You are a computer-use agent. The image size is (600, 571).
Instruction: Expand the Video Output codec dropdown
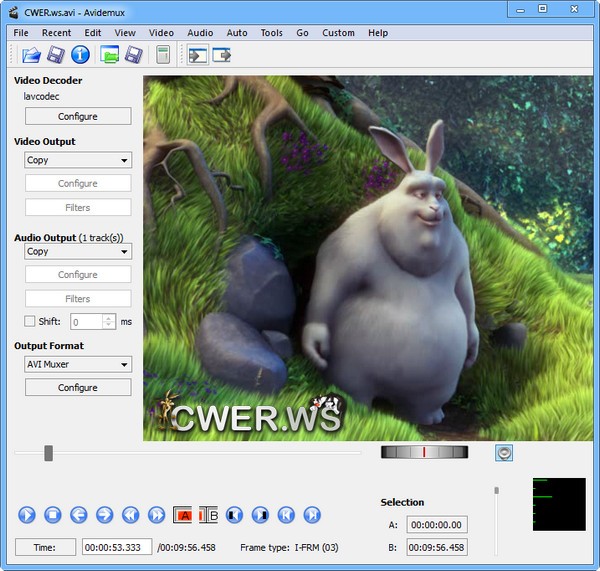78,160
